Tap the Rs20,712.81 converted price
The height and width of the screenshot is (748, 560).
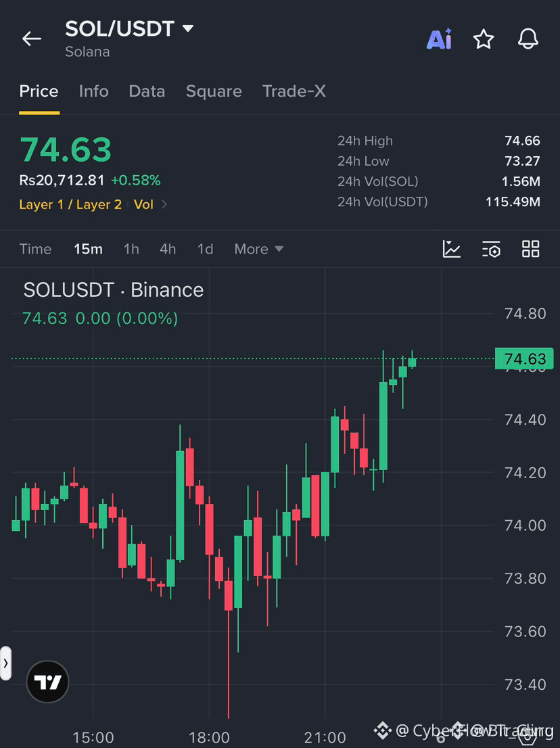[x=62, y=181]
